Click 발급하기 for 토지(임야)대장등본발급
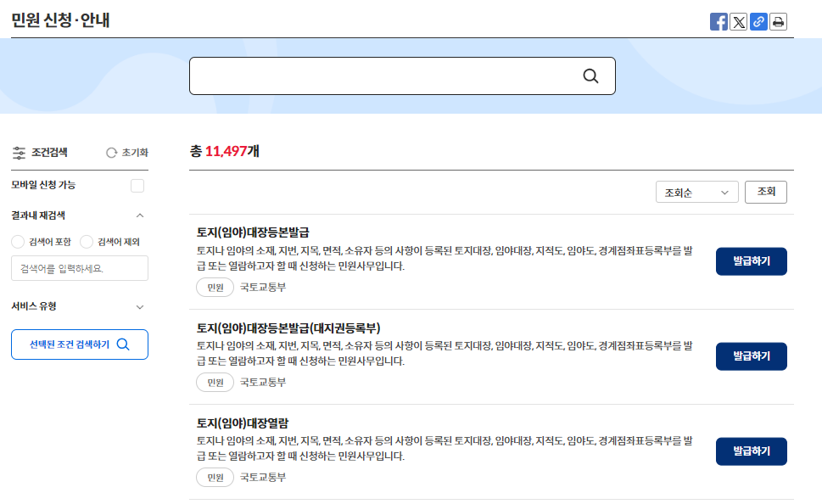The width and height of the screenshot is (822, 504). click(750, 260)
